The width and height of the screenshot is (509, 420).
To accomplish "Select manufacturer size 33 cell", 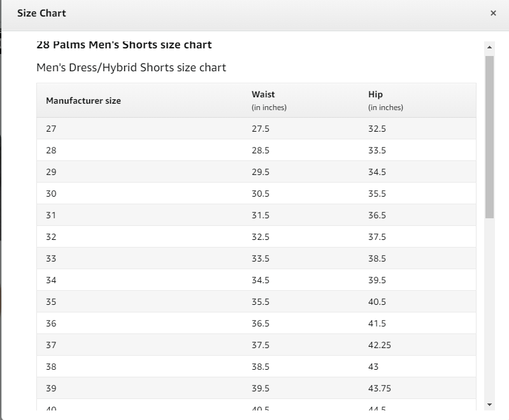I will [x=52, y=258].
